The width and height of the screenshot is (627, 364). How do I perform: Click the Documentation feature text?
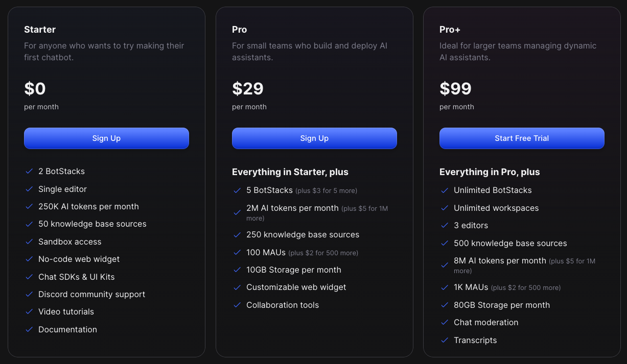(67, 329)
